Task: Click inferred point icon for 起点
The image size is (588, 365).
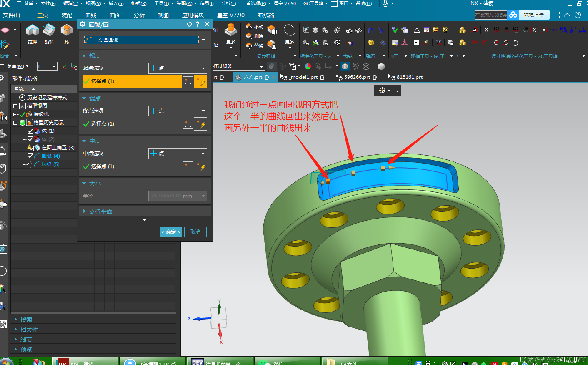Action: coord(201,81)
